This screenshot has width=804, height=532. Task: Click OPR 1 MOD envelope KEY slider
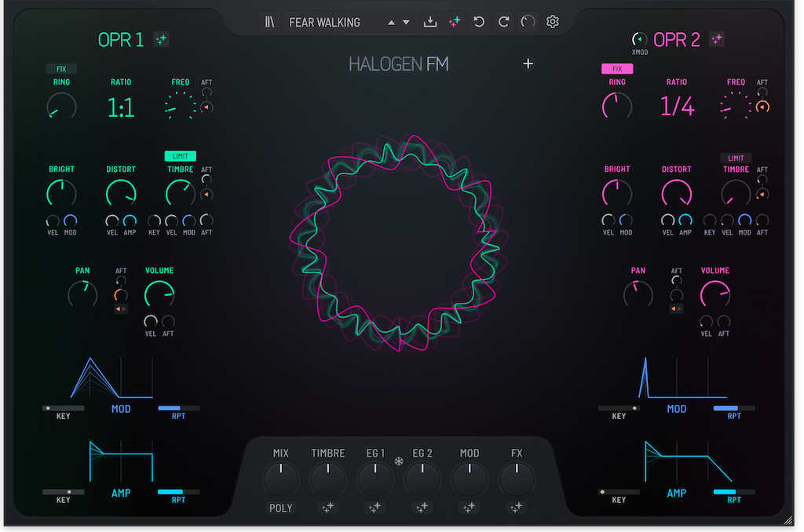coord(63,409)
